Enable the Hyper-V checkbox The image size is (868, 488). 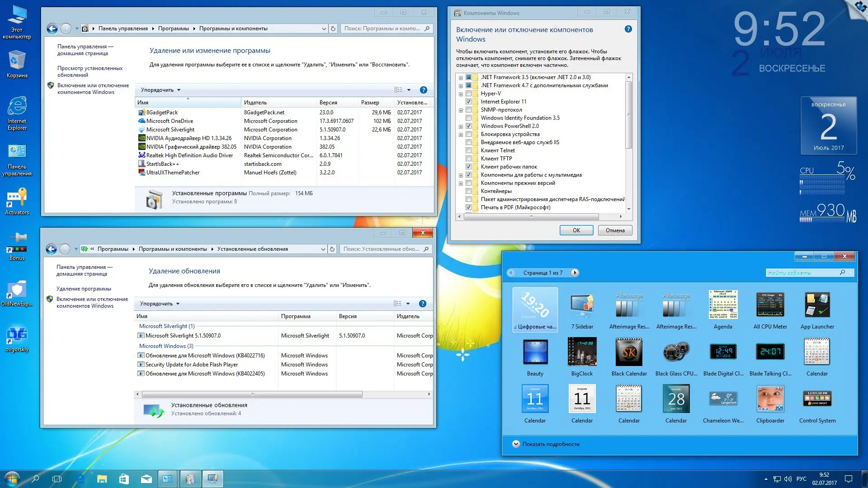point(469,94)
